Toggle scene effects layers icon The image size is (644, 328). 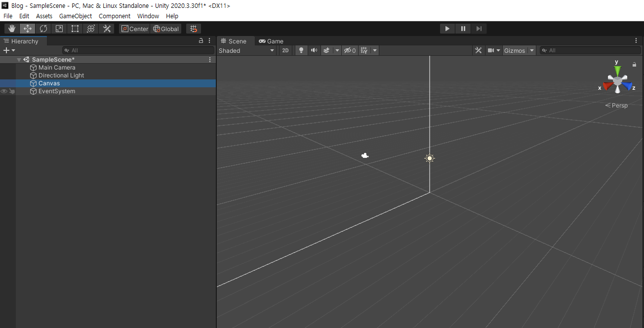click(326, 50)
